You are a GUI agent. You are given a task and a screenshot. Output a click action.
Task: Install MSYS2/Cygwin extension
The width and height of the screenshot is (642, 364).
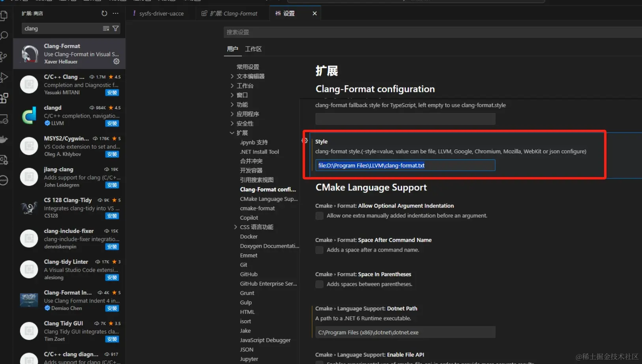[112, 154]
